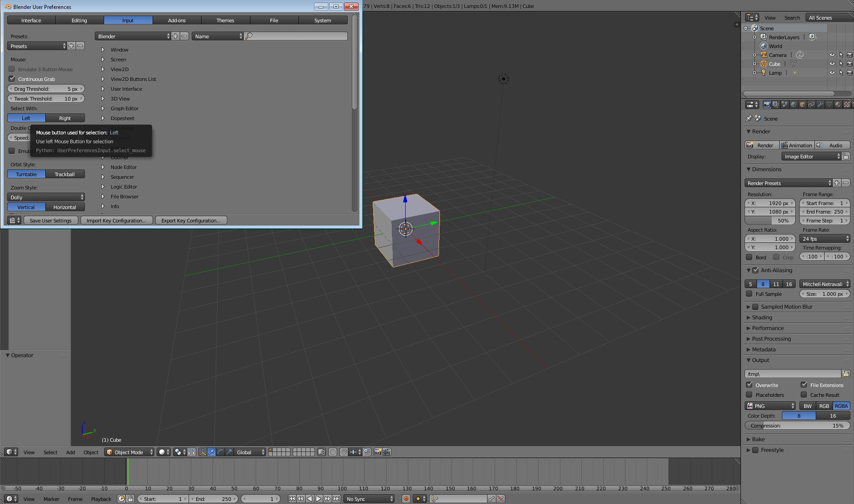Viewport: 854px width, 504px height.
Task: Click the play animation button in timeline
Action: click(x=318, y=499)
